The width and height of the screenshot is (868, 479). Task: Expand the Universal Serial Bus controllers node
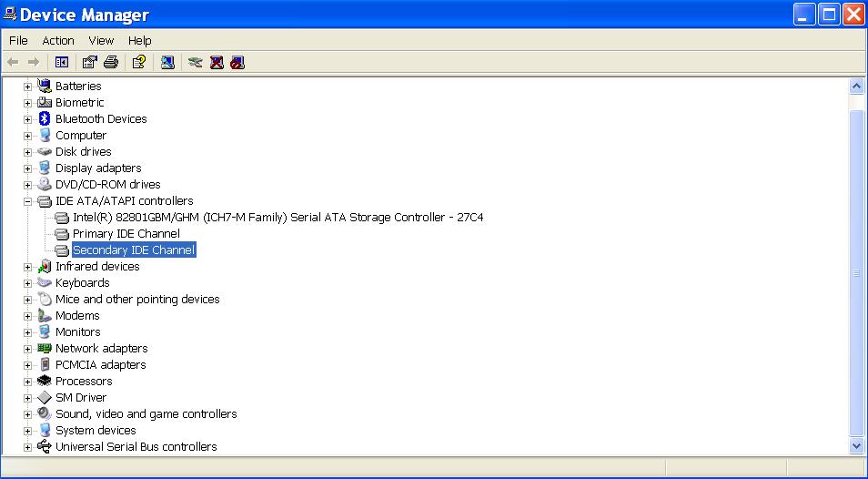pos(27,447)
